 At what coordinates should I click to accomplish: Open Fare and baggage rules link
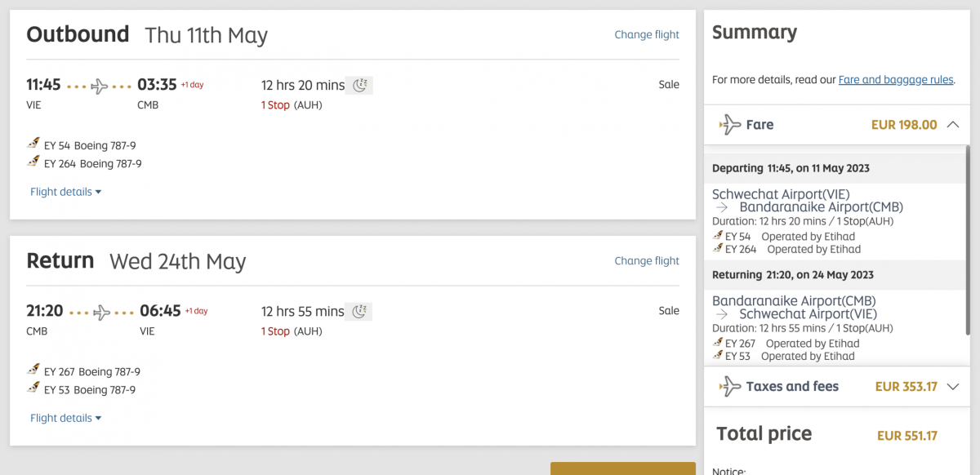click(896, 80)
